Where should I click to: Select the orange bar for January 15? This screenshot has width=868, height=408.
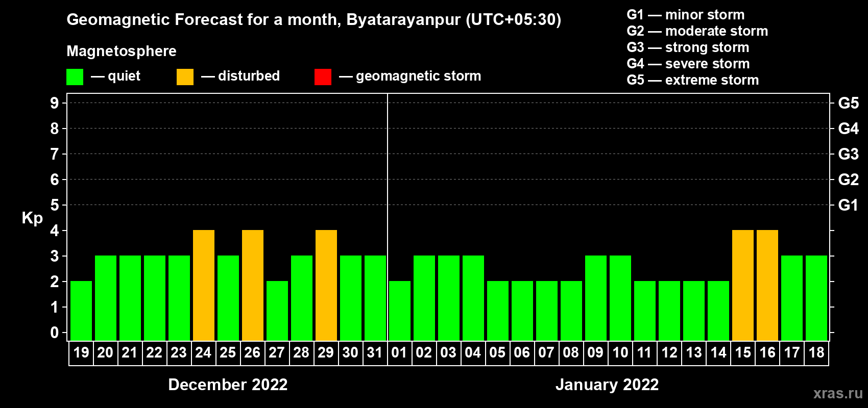[743, 285]
